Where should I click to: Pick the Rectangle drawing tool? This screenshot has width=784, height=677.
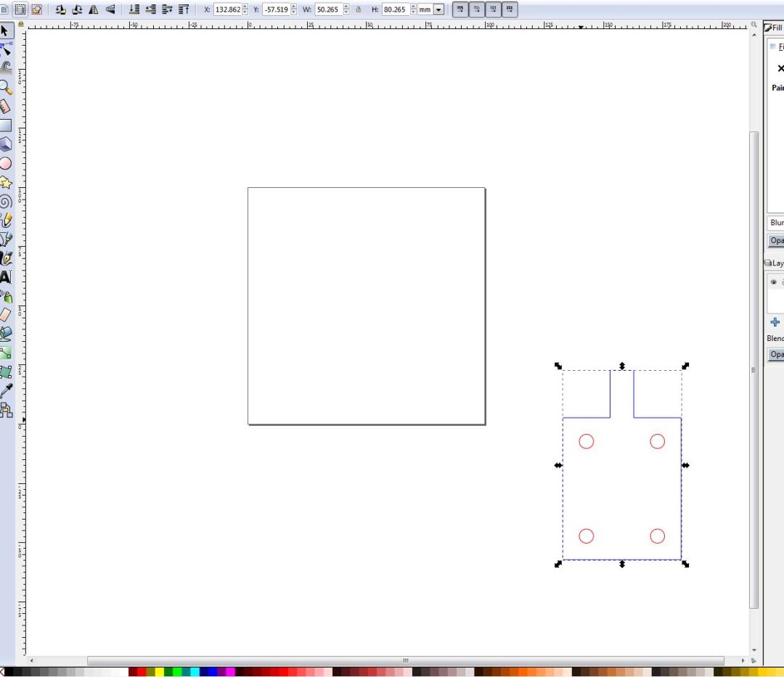tap(6, 126)
